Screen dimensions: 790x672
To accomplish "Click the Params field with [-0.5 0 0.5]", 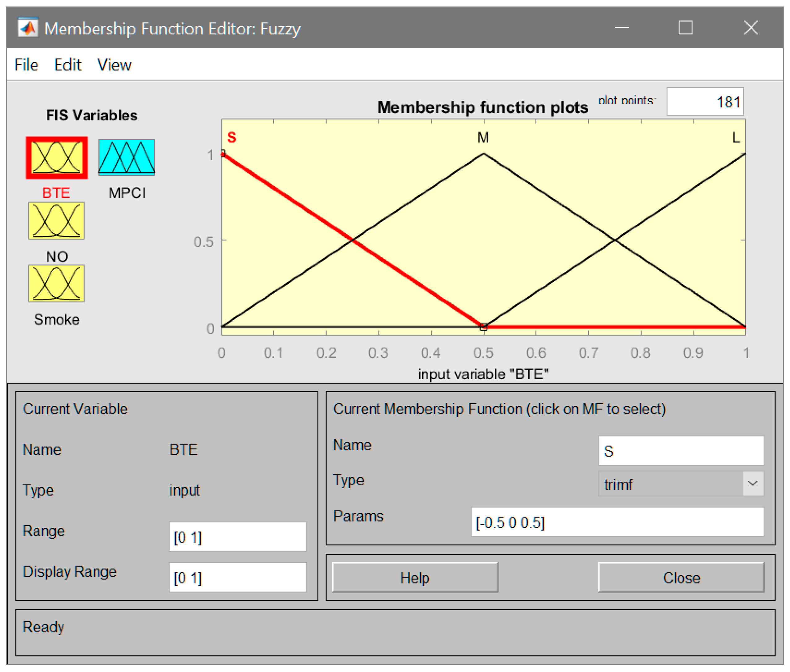I will 617,522.
